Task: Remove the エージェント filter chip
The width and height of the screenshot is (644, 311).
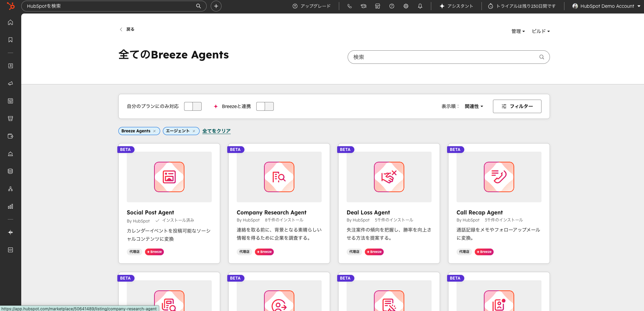Action: click(x=194, y=131)
